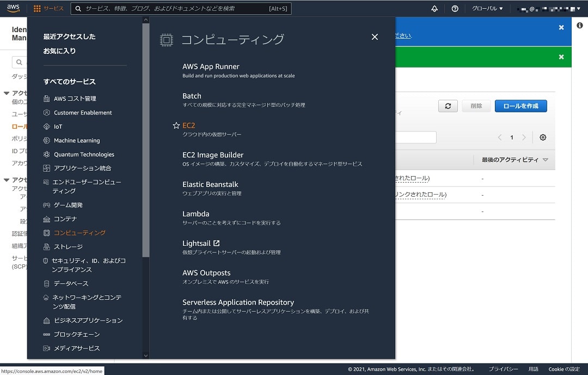The image size is (588, 375).
Task: Open EC2 service link
Action: pos(188,125)
